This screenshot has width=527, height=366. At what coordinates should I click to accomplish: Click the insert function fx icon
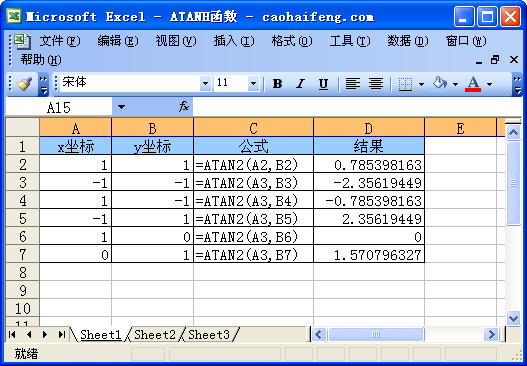coord(184,107)
